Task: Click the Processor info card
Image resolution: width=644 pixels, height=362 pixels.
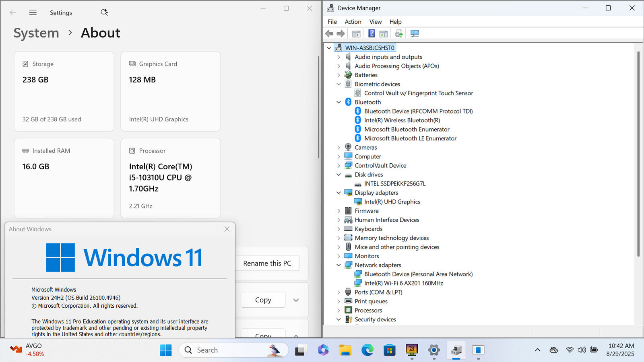Action: point(171,178)
